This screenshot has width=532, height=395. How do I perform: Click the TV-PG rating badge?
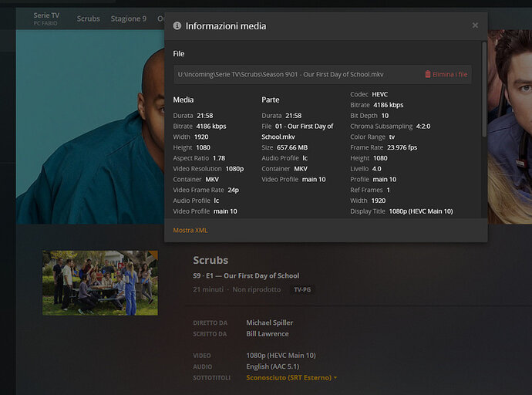pos(302,289)
